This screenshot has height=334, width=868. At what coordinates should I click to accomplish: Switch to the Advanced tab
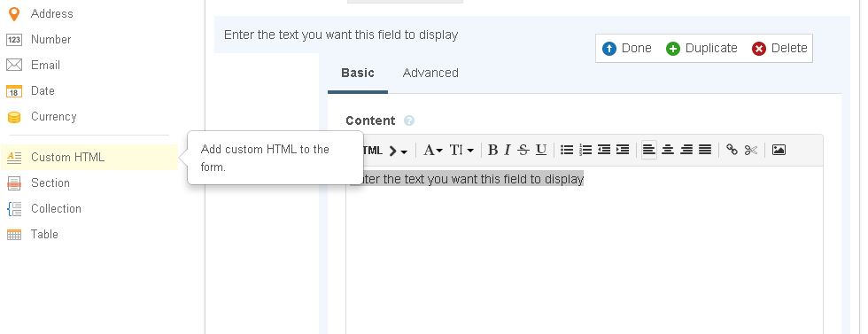click(430, 74)
